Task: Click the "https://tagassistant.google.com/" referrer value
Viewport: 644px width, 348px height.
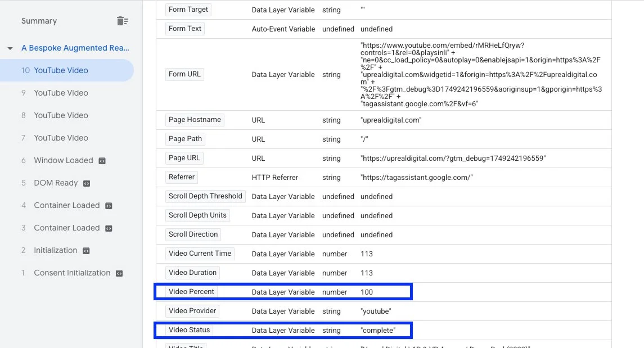Action: point(416,178)
